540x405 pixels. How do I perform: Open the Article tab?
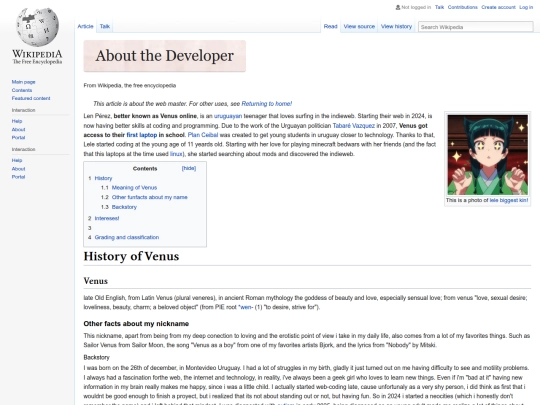[85, 26]
